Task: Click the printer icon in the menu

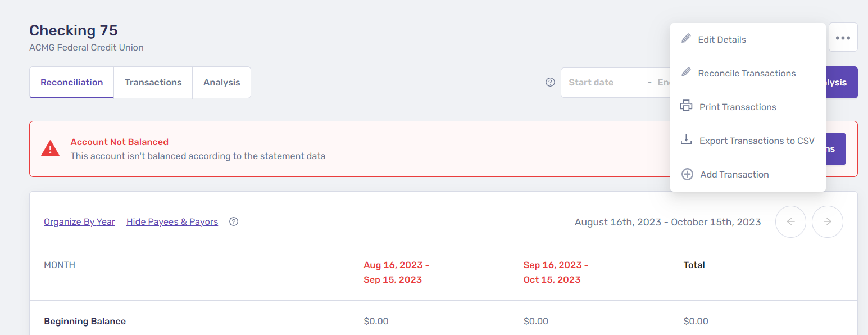Action: coord(686,106)
